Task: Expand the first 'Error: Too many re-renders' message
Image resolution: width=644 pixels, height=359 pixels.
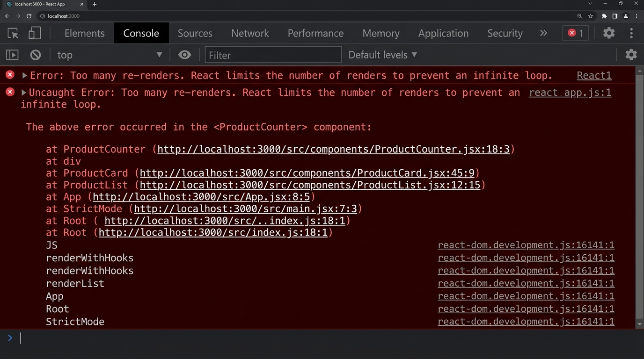Action: pyautogui.click(x=24, y=75)
